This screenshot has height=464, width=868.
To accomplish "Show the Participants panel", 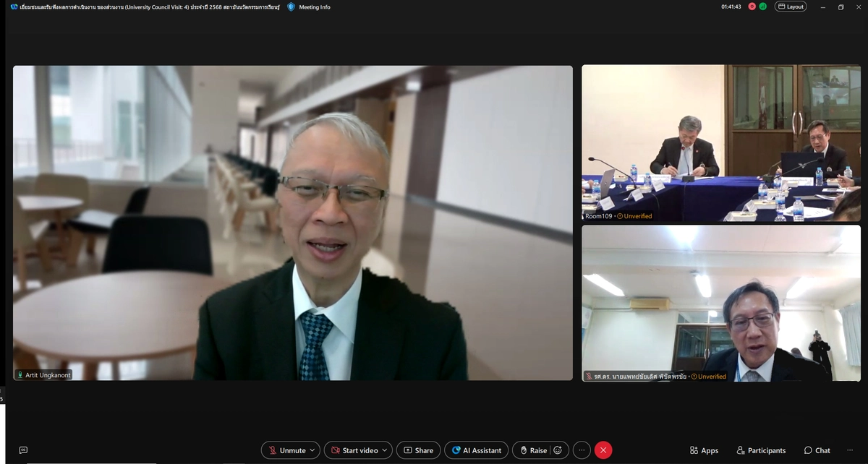I will pos(761,450).
